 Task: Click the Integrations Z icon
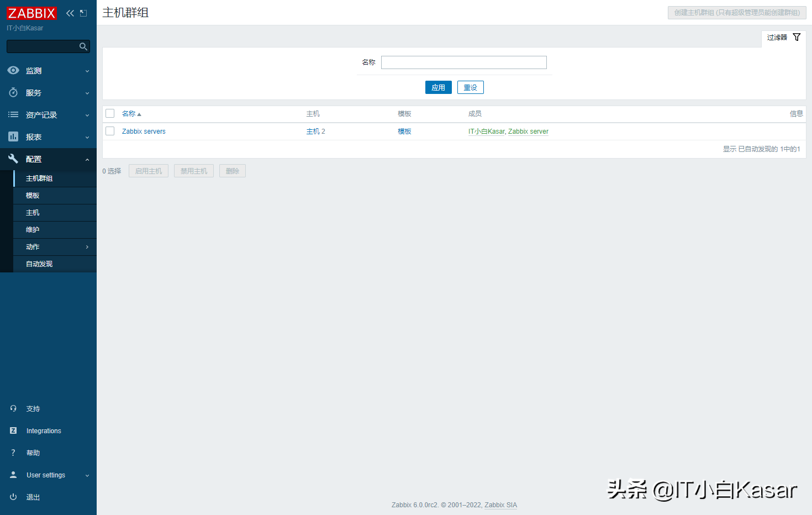point(13,430)
